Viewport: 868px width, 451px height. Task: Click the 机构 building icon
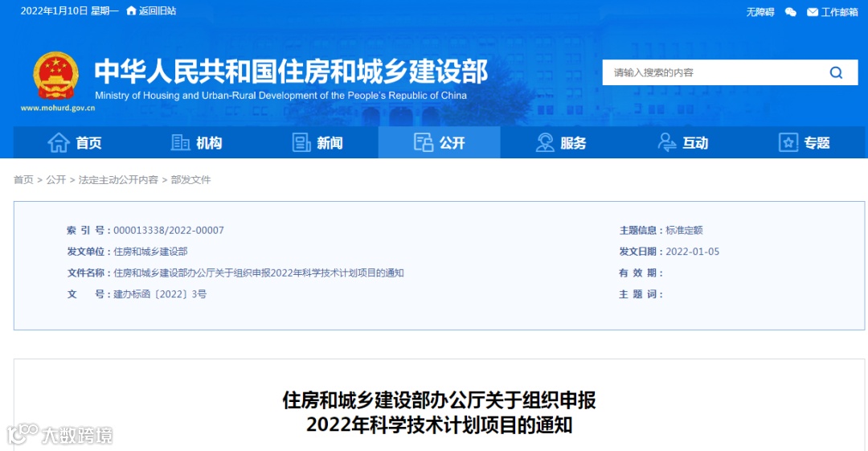tap(180, 142)
